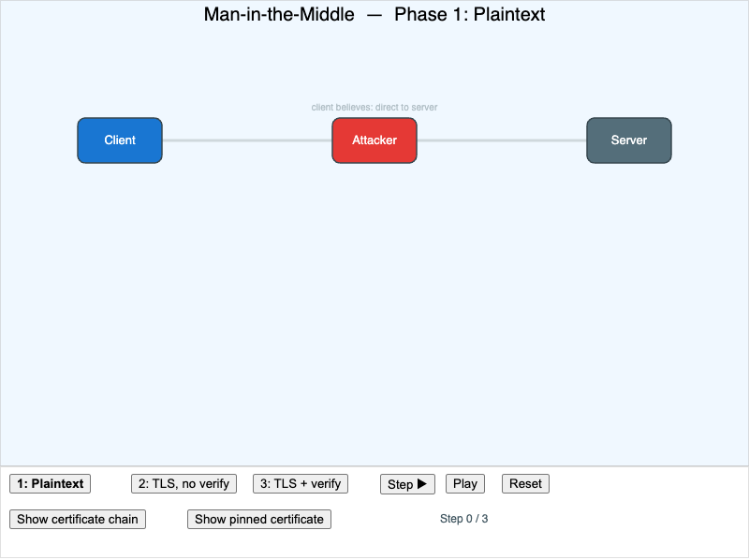
Task: Advance one step with Step button
Action: [407, 484]
